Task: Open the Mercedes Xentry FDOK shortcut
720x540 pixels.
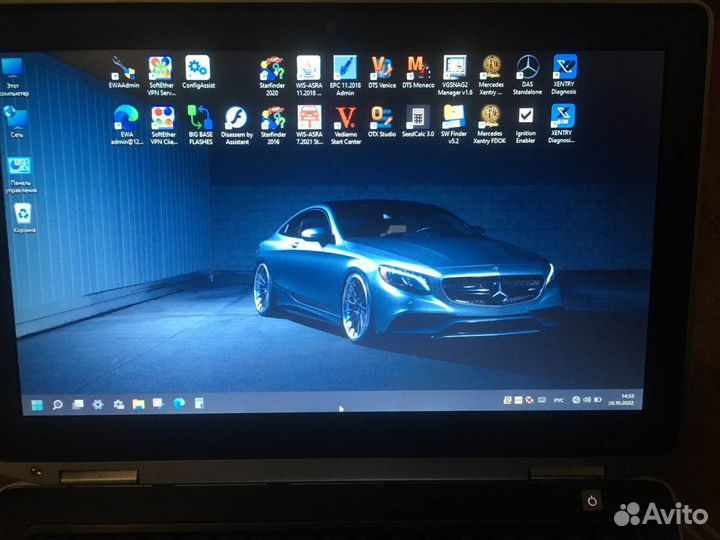Action: (x=489, y=124)
